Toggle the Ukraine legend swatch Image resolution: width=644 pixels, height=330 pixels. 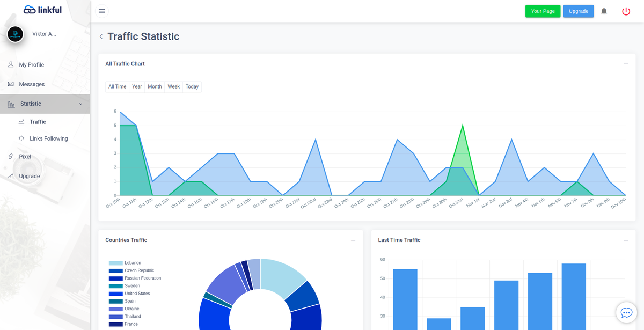coord(115,309)
